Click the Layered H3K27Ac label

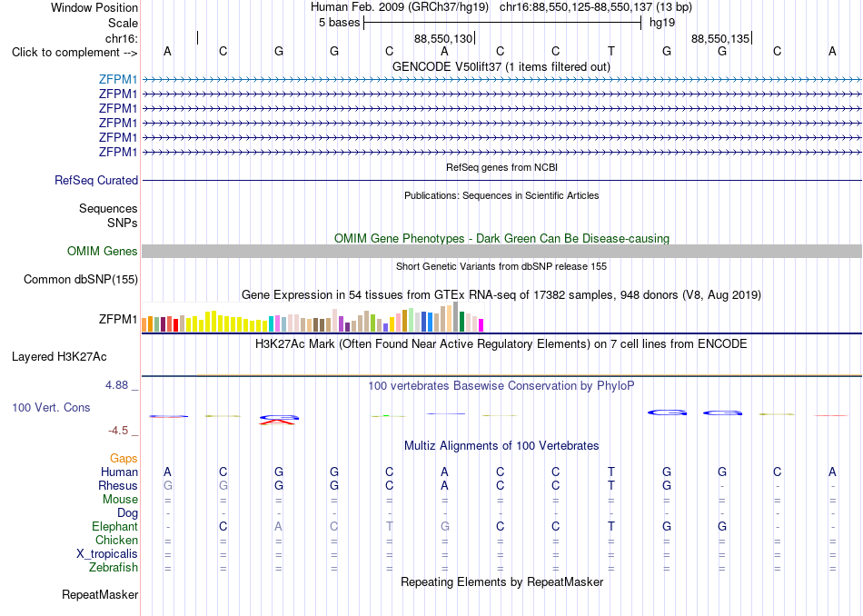59,357
